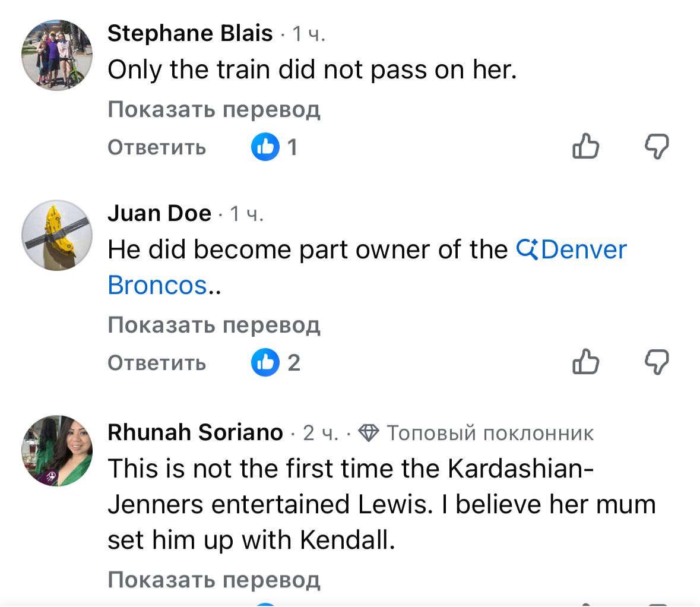The image size is (700, 607).
Task: Open Juan Doe's banana avatar
Action: pos(57,236)
